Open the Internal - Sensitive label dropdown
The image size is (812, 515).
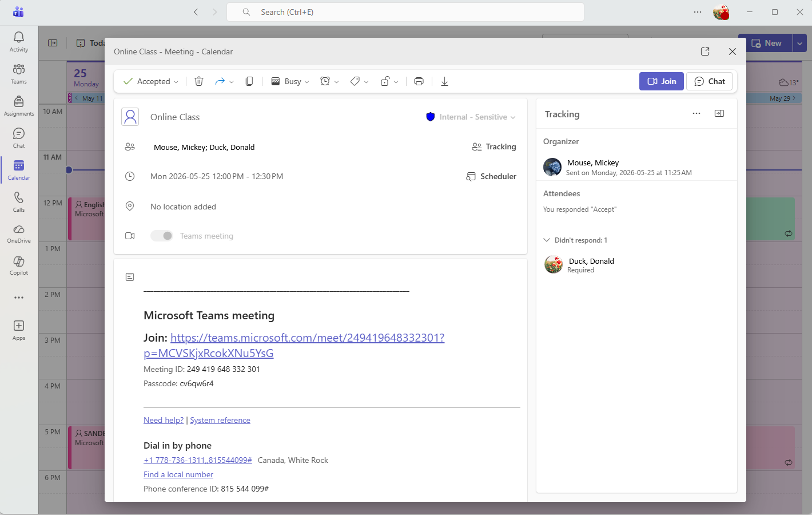pos(471,117)
